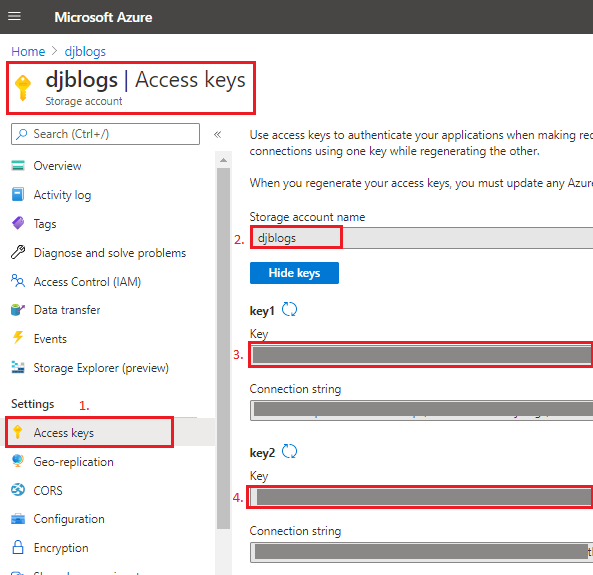Regenerate key2 with rotate icon
Image resolution: width=593 pixels, height=575 pixels.
coord(290,451)
